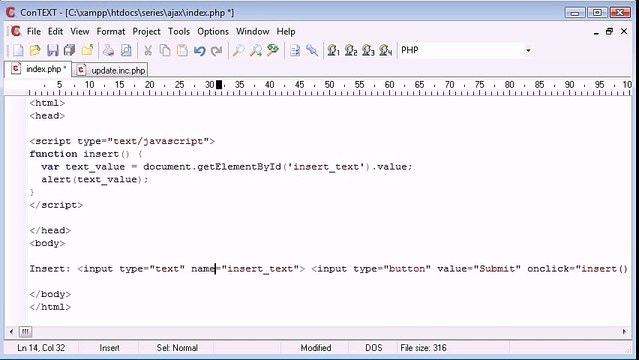This screenshot has height=360, width=639.
Task: Open the Replace text icon
Action: click(x=273, y=51)
